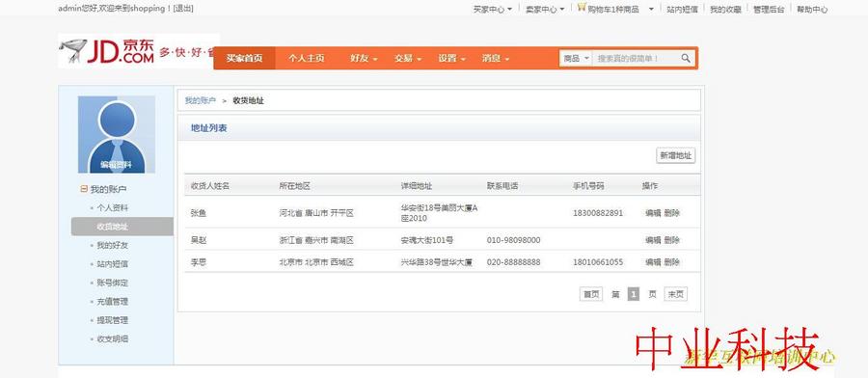Click the shopping cart icon
The width and height of the screenshot is (868, 378).
[582, 8]
